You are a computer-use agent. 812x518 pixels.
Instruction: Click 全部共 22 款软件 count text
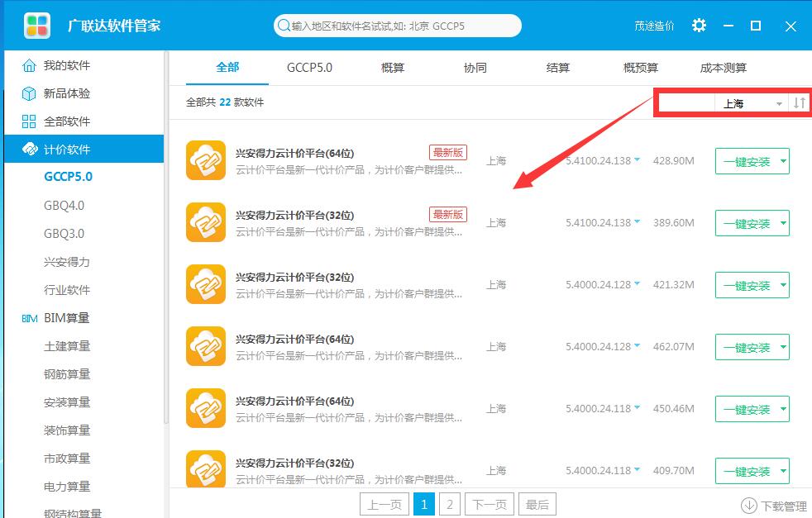click(225, 102)
